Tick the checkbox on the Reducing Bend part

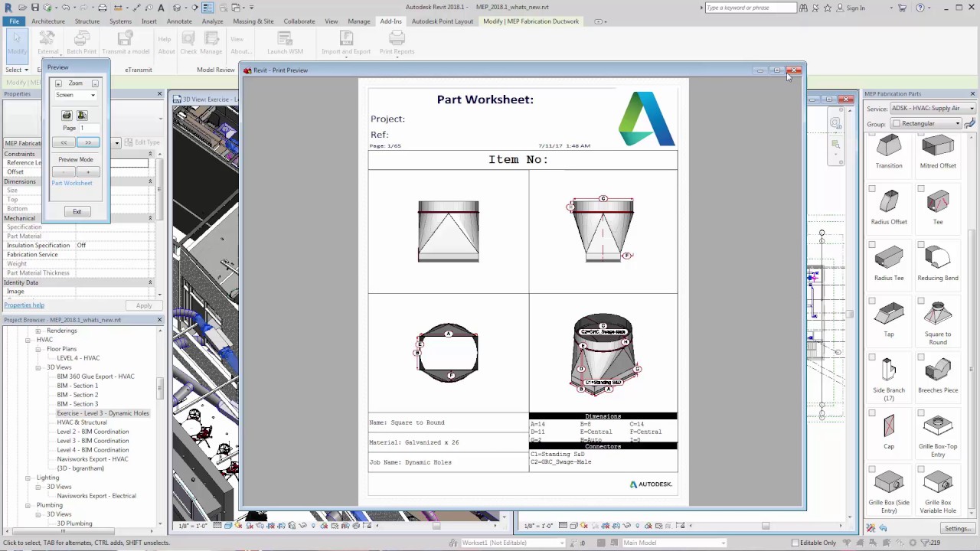[x=921, y=245]
